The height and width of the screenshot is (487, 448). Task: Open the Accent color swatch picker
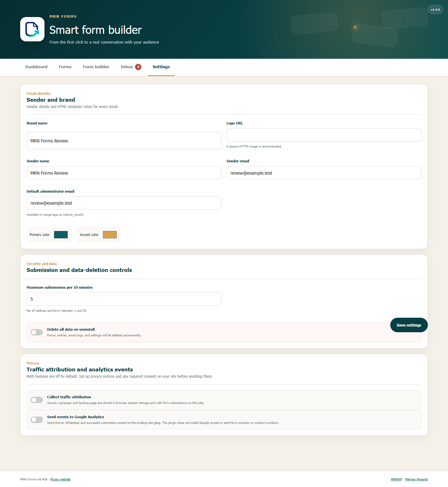[x=110, y=235]
